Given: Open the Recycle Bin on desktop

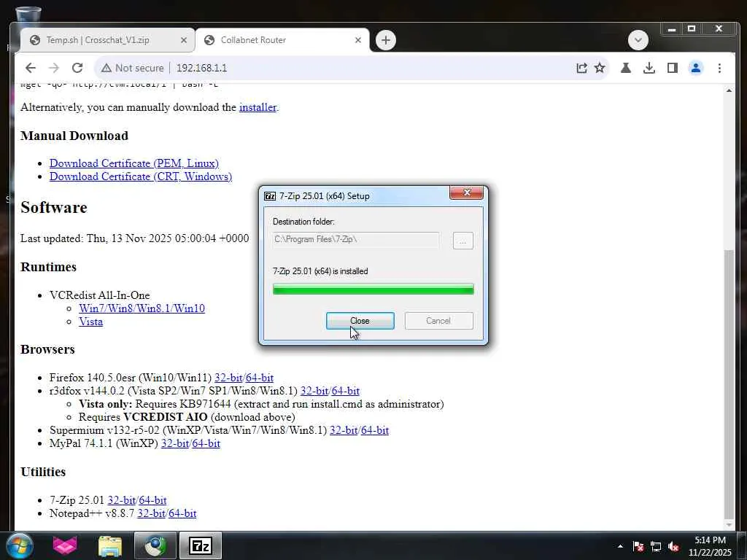Looking at the screenshot, I should [28, 15].
